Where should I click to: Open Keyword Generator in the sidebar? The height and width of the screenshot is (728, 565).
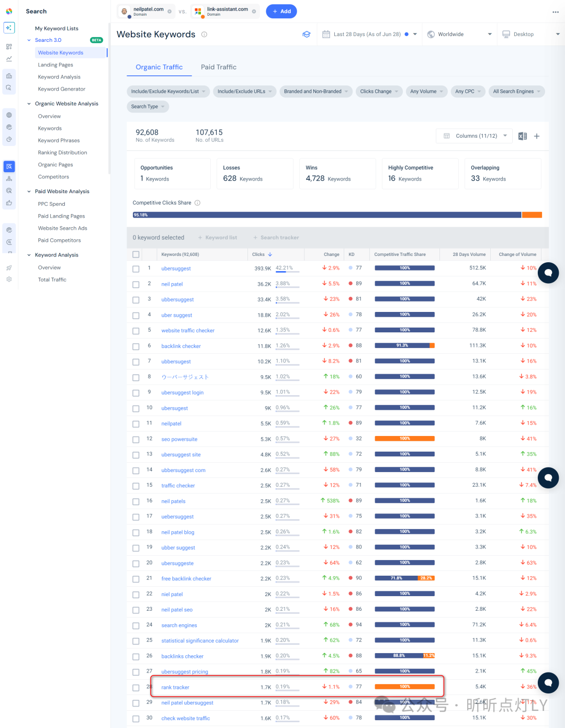(x=62, y=89)
